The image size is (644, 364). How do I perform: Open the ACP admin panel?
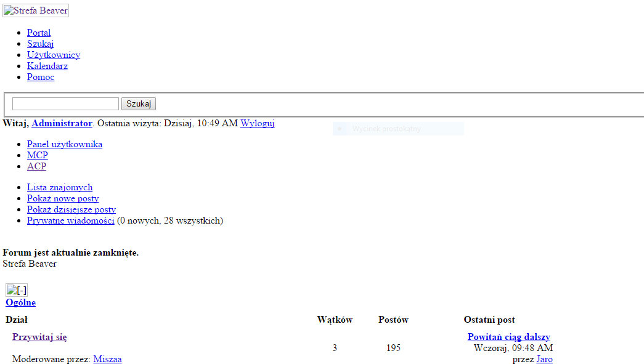click(x=36, y=167)
